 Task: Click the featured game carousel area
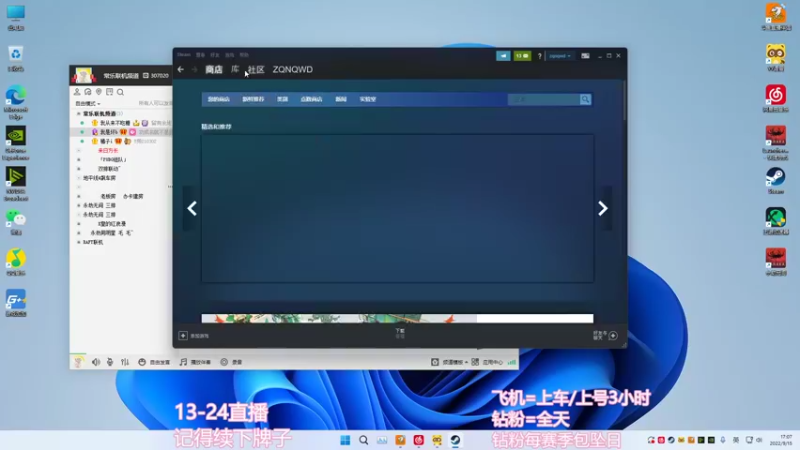(397, 208)
